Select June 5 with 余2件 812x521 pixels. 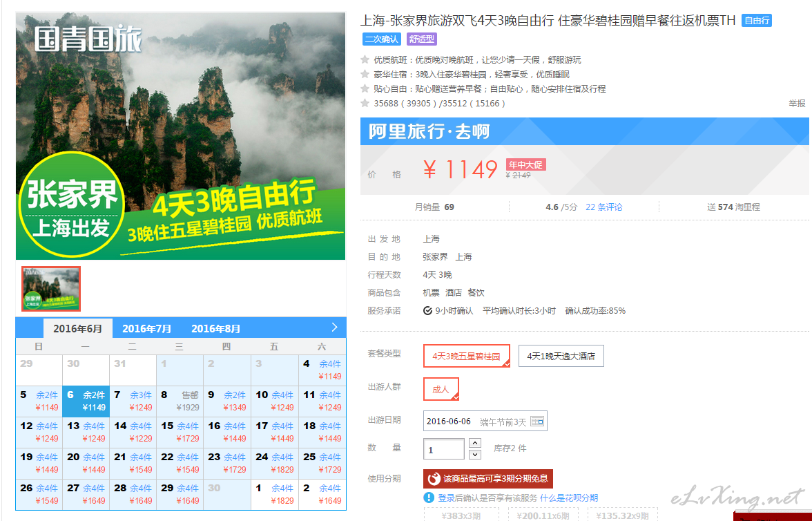click(x=39, y=401)
